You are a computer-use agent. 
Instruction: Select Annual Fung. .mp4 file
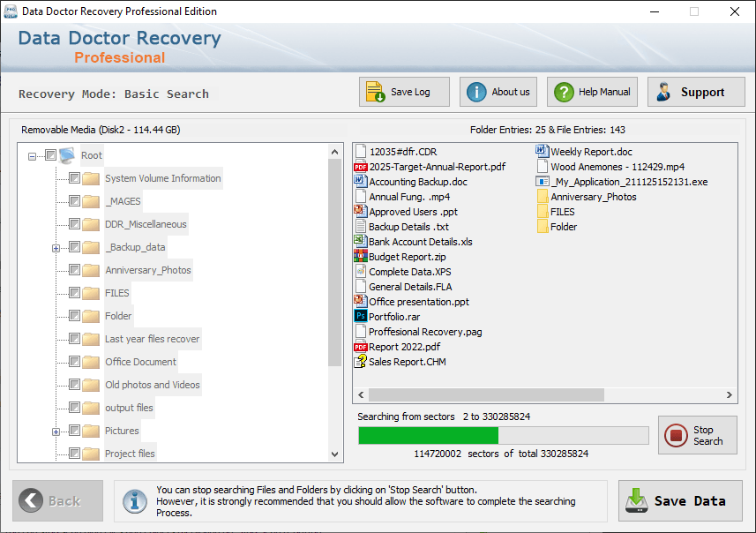point(409,196)
